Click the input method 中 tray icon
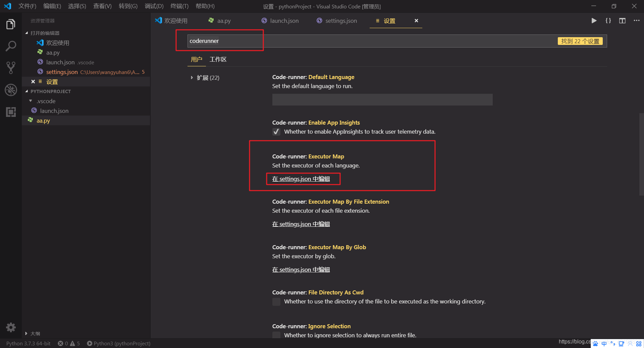Image resolution: width=644 pixels, height=348 pixels. point(604,344)
